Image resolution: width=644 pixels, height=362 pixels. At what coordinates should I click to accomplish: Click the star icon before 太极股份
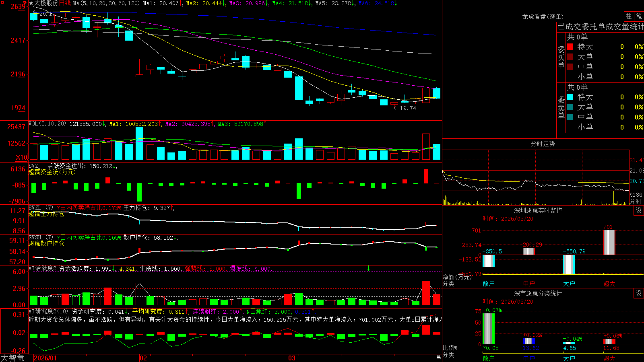31,3
